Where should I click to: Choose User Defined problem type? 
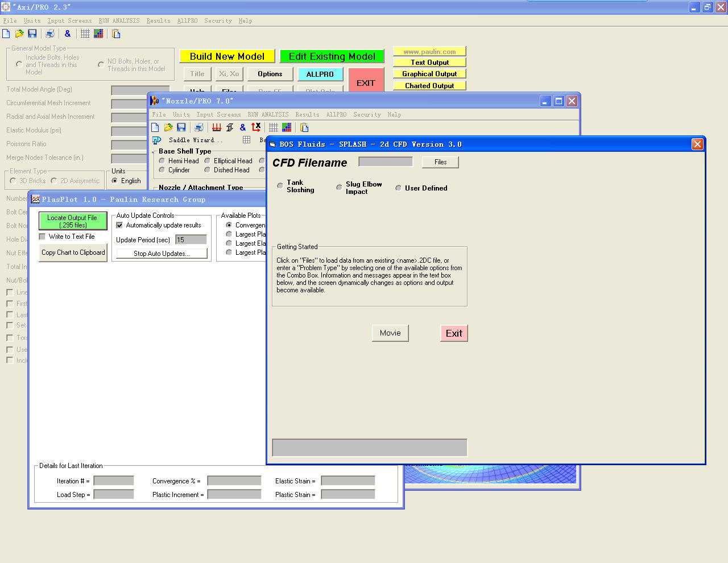[399, 188]
